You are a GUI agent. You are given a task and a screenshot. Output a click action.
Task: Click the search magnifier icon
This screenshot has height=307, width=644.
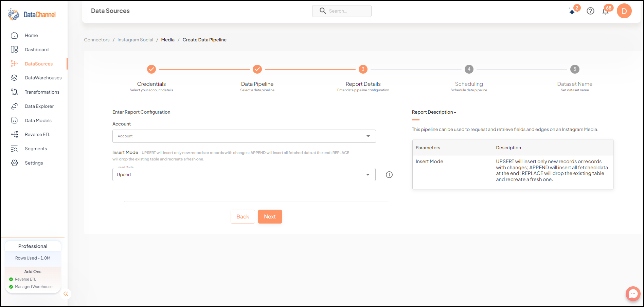[323, 11]
